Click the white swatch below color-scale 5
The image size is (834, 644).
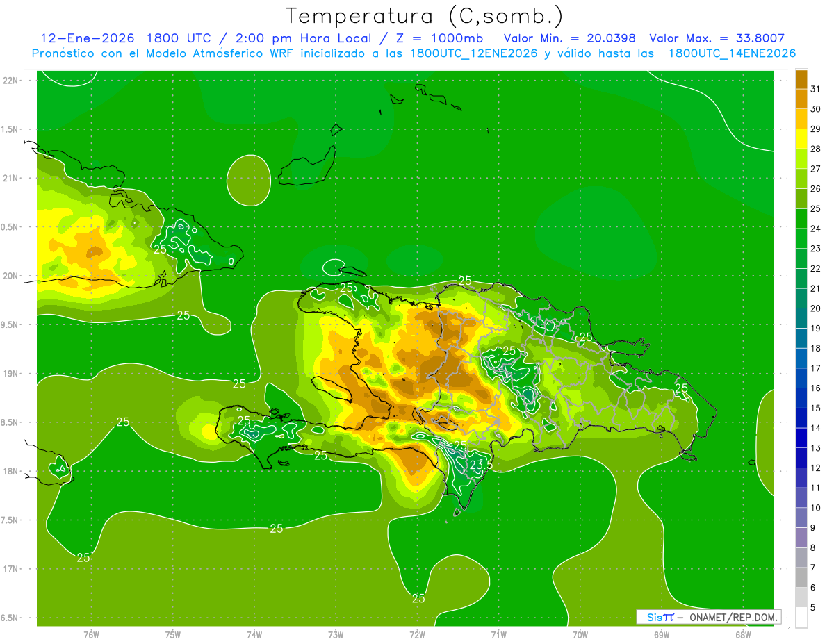click(x=801, y=618)
